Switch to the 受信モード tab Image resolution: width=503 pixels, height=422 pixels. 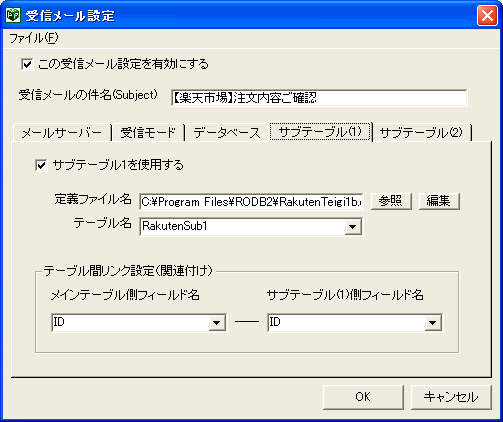[x=148, y=133]
